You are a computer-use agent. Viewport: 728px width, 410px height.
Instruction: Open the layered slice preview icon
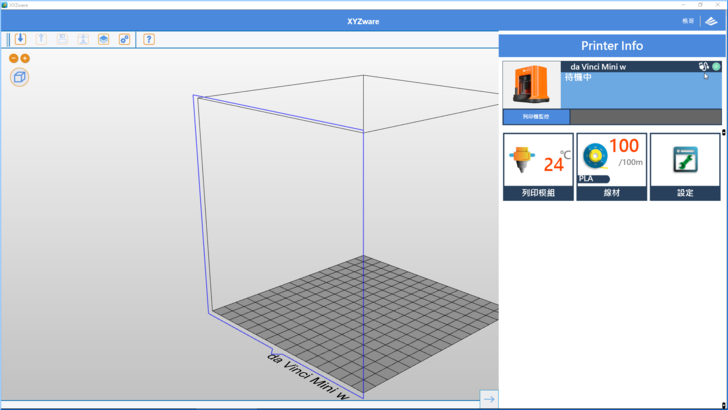click(x=104, y=39)
